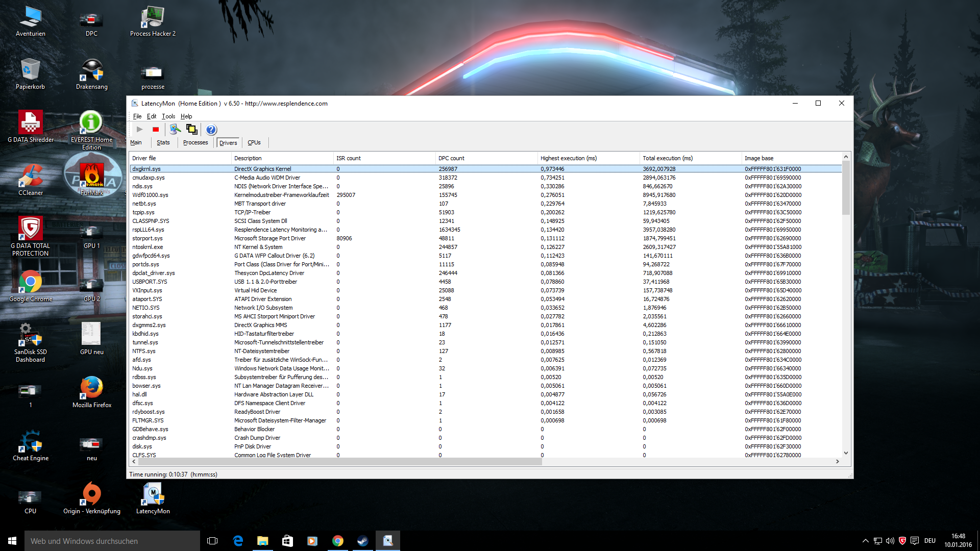Open the File menu

(137, 116)
